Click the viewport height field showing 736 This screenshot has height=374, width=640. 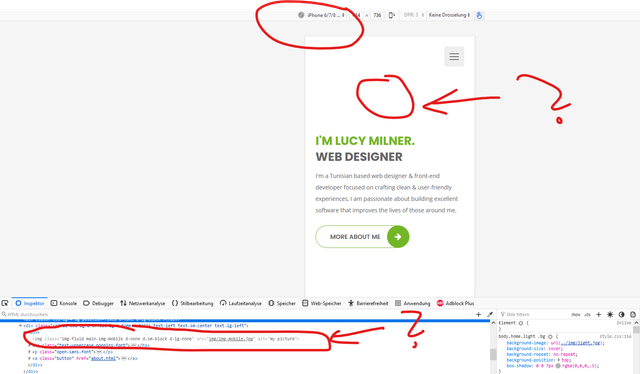tap(377, 15)
